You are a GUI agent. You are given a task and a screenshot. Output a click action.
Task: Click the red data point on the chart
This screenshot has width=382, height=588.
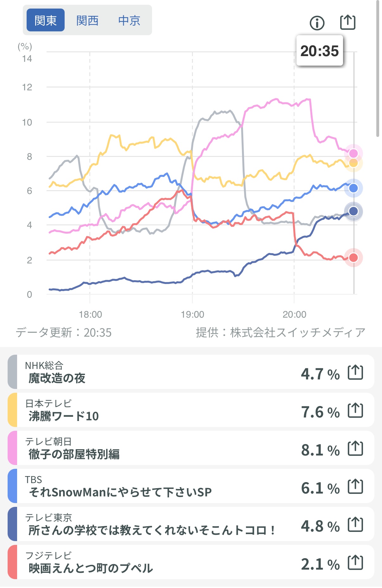[x=353, y=258]
